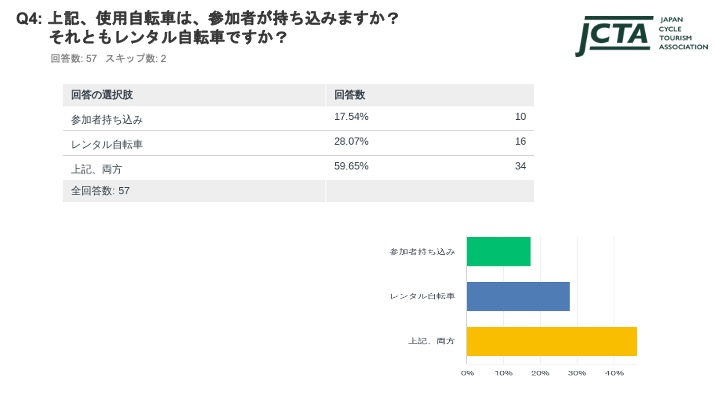Click the count 34 in the table
Screen dimensions: 720x405
click(520, 166)
